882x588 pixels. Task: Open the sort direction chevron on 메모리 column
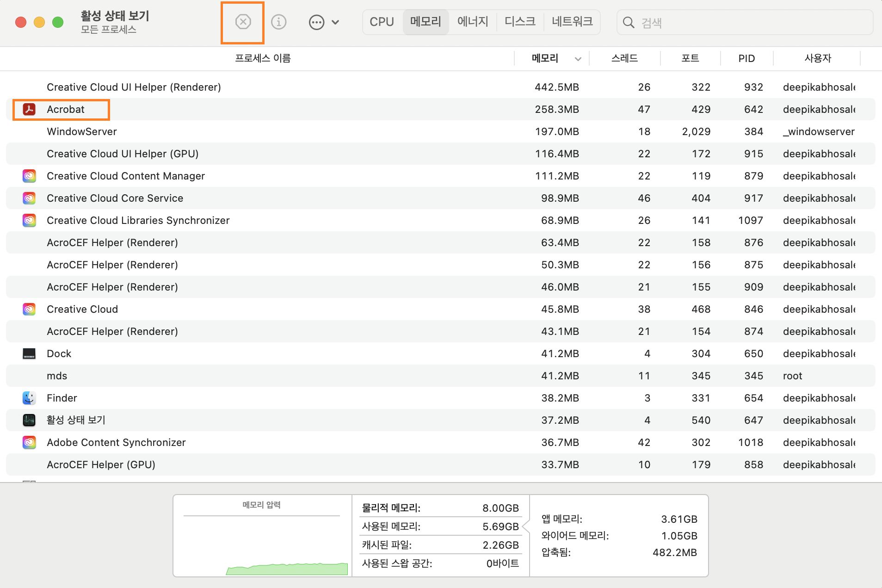(x=578, y=58)
